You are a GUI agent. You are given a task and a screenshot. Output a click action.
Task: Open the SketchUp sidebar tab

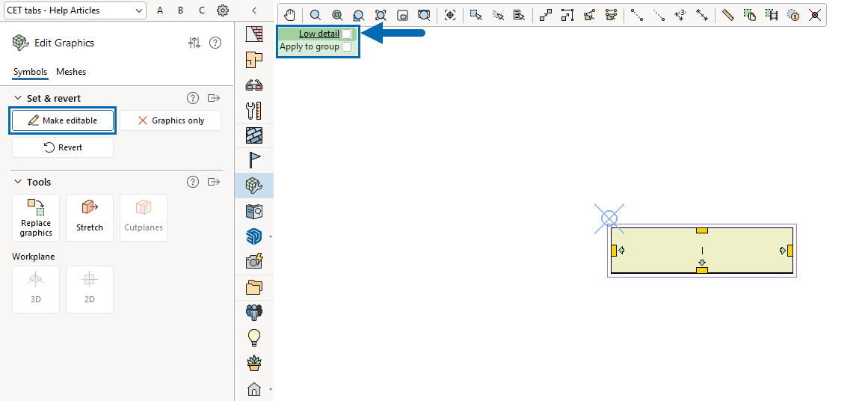click(x=253, y=236)
